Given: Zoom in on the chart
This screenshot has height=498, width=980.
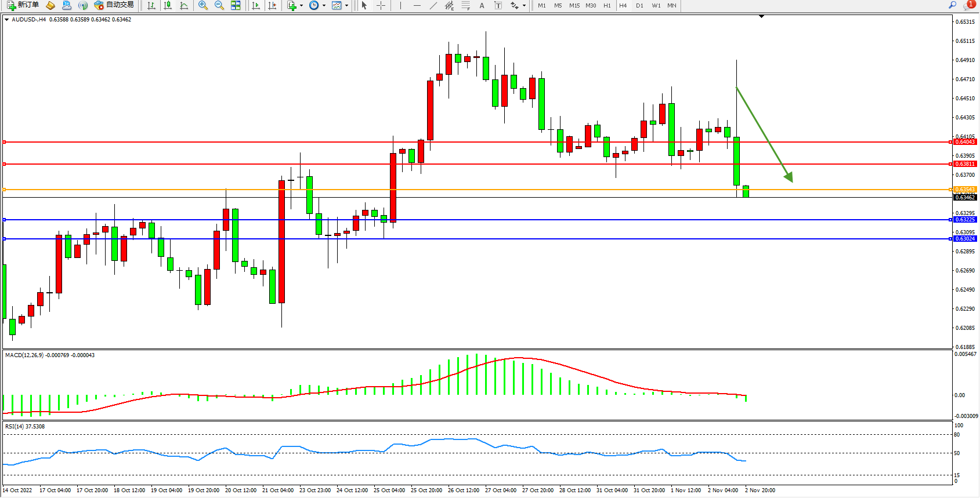Looking at the screenshot, I should tap(203, 5).
